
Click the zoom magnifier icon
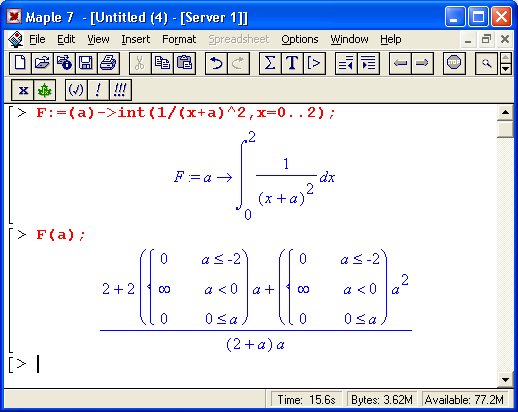486,63
